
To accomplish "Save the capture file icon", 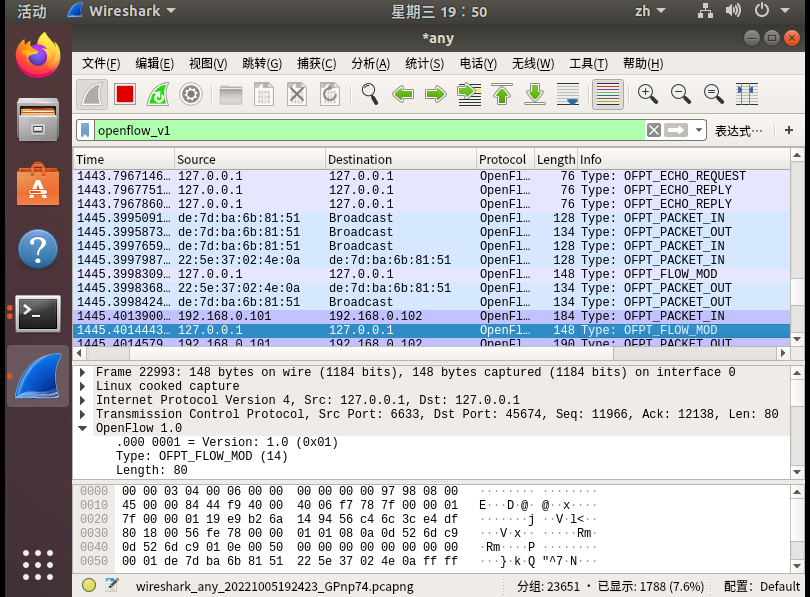I will [264, 95].
